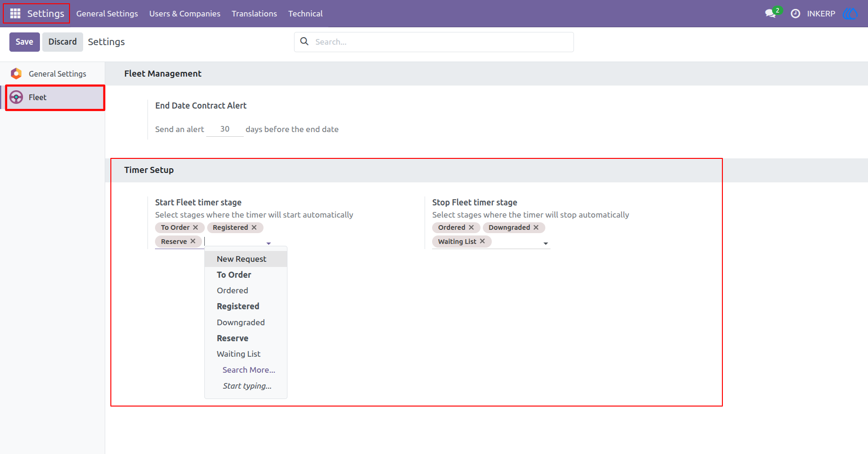Screen dimensions: 868x454
Task: Open the conversations messages icon
Action: (x=770, y=14)
